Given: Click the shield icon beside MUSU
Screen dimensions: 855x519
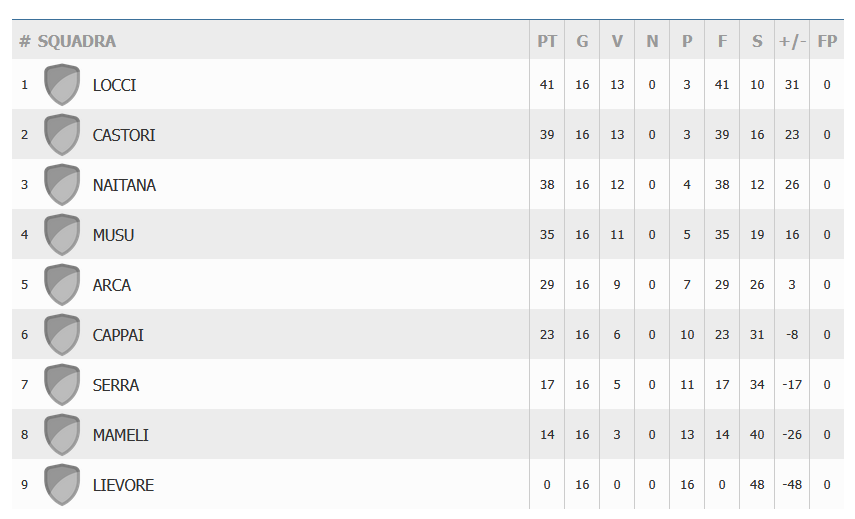Looking at the screenshot, I should 62,235.
